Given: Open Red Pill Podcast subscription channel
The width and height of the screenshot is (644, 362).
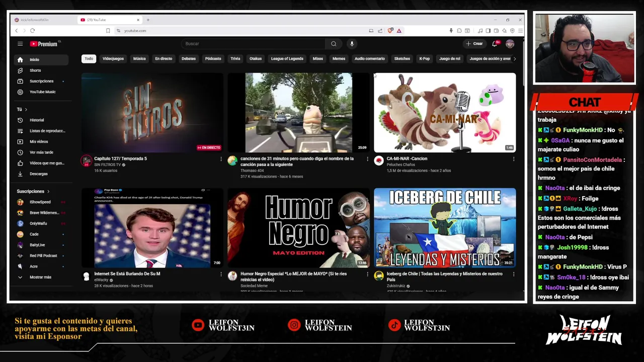Looking at the screenshot, I should (x=42, y=256).
